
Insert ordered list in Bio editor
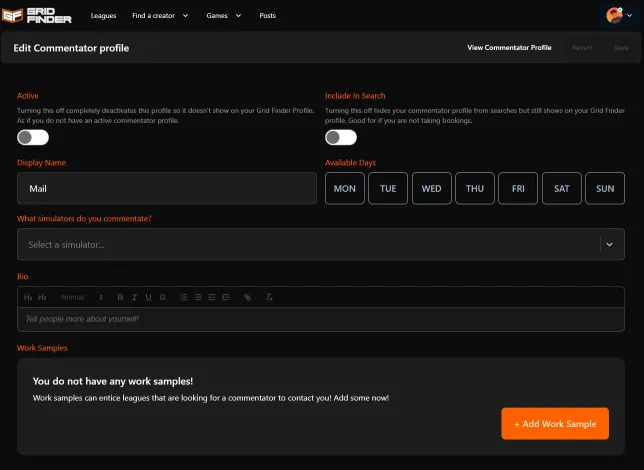pyautogui.click(x=184, y=297)
